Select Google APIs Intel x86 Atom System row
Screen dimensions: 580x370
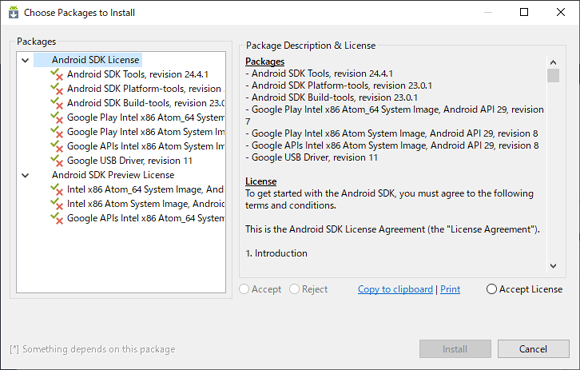click(145, 147)
